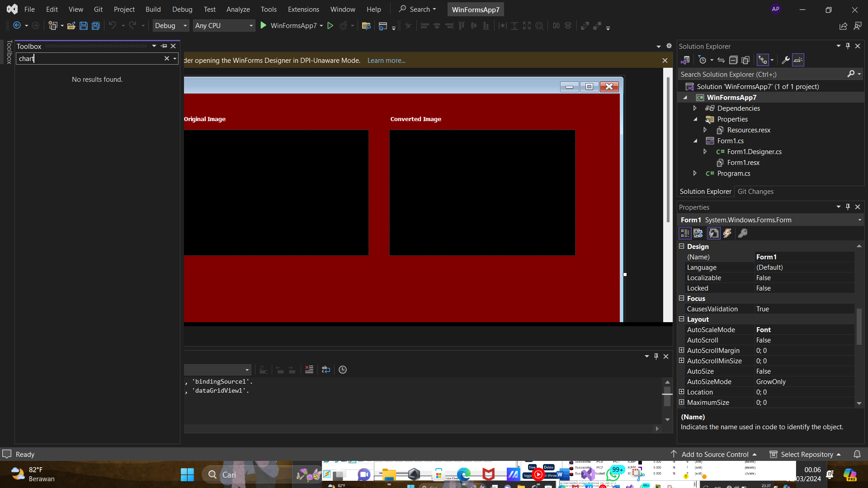This screenshot has width=868, height=488.
Task: Clear the chart search in Toolbox
Action: (167, 58)
